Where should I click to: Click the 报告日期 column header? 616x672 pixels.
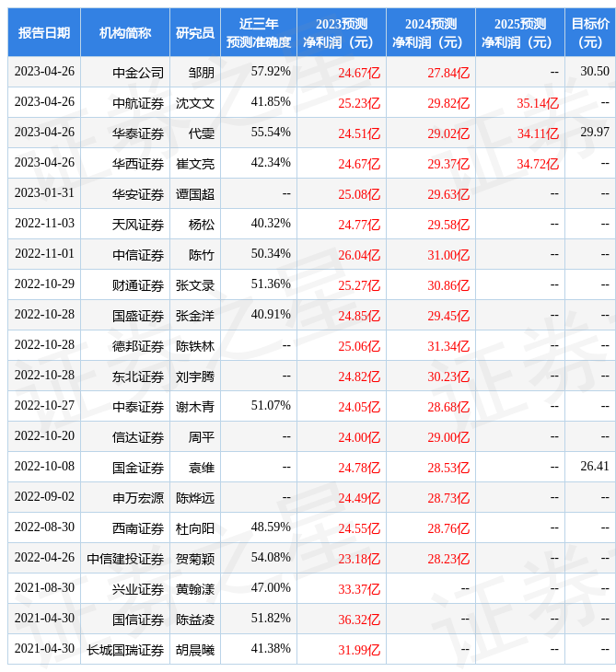[43, 32]
